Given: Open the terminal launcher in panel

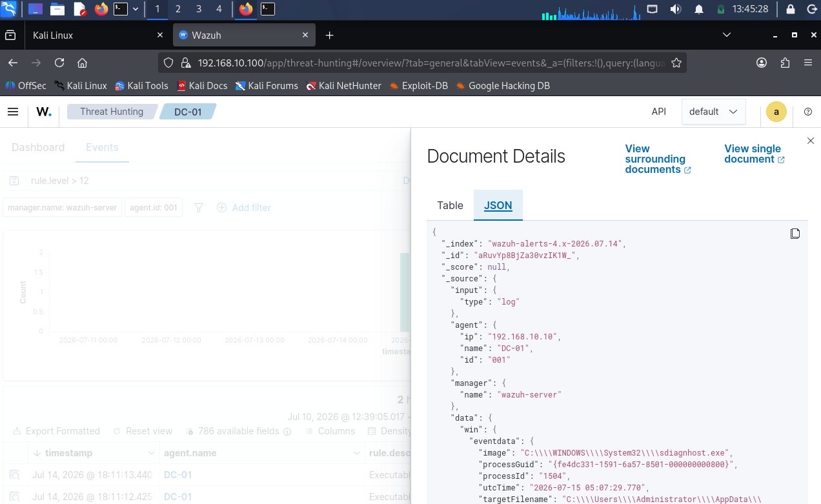Looking at the screenshot, I should click(121, 9).
